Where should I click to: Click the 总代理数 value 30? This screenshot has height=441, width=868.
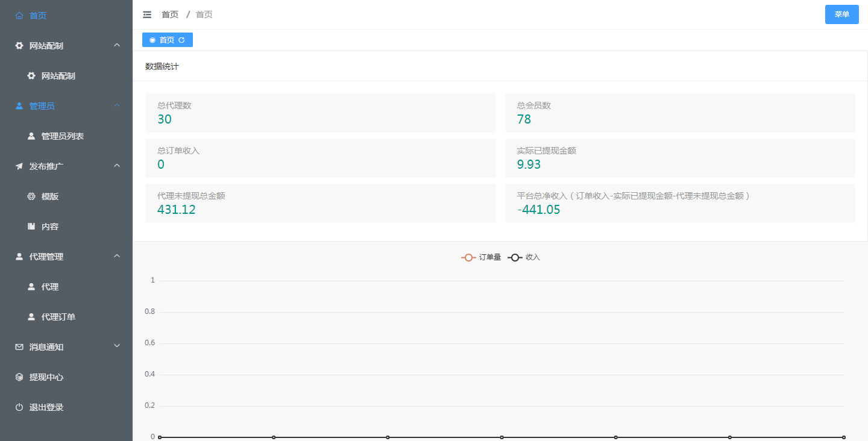(x=165, y=119)
